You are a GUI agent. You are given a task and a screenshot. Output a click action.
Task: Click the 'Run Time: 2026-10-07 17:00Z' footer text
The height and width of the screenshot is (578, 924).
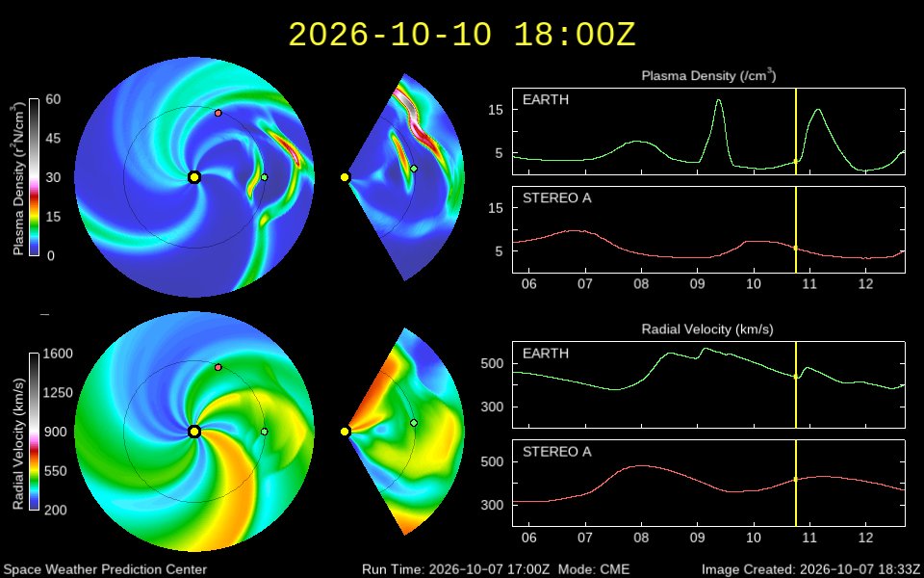(x=455, y=569)
